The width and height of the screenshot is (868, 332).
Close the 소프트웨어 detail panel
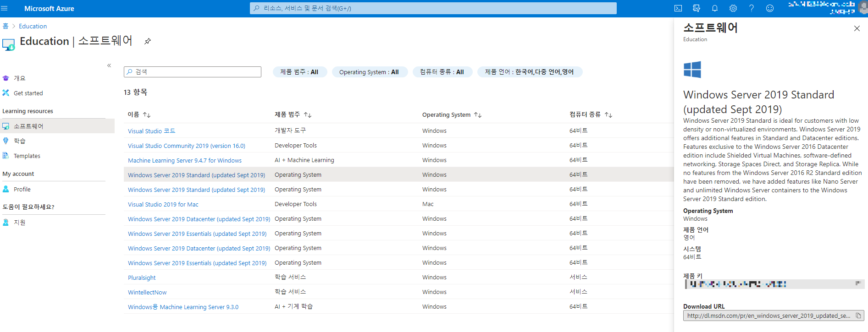point(857,28)
